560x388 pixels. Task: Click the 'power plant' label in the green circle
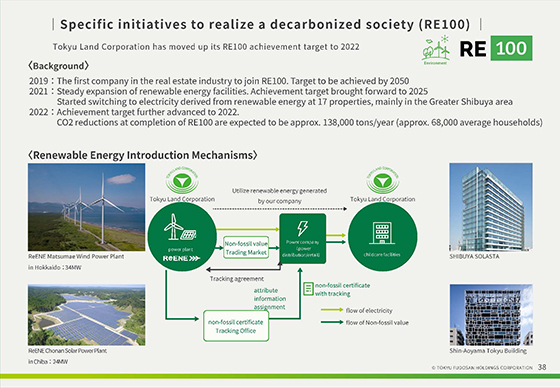(x=180, y=249)
